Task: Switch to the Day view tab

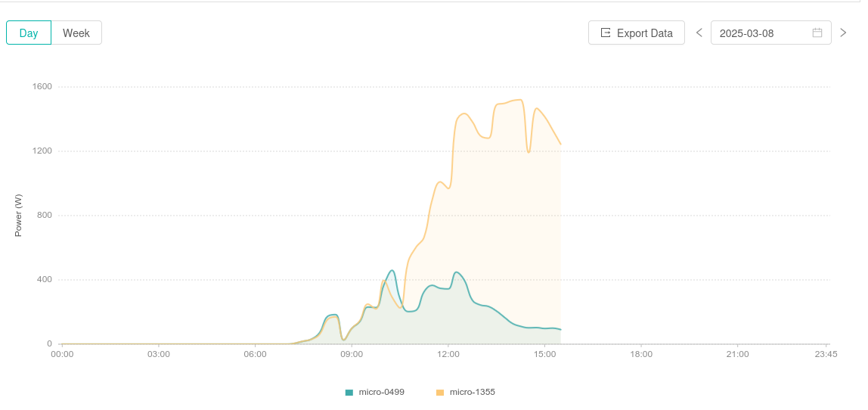Action: coord(29,33)
